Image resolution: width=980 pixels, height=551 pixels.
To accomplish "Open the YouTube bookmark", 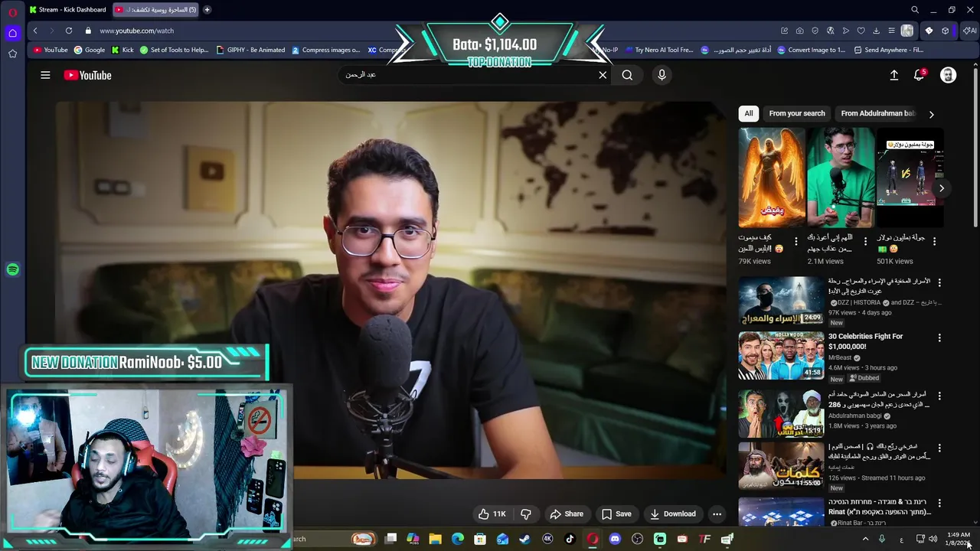I will [x=51, y=50].
